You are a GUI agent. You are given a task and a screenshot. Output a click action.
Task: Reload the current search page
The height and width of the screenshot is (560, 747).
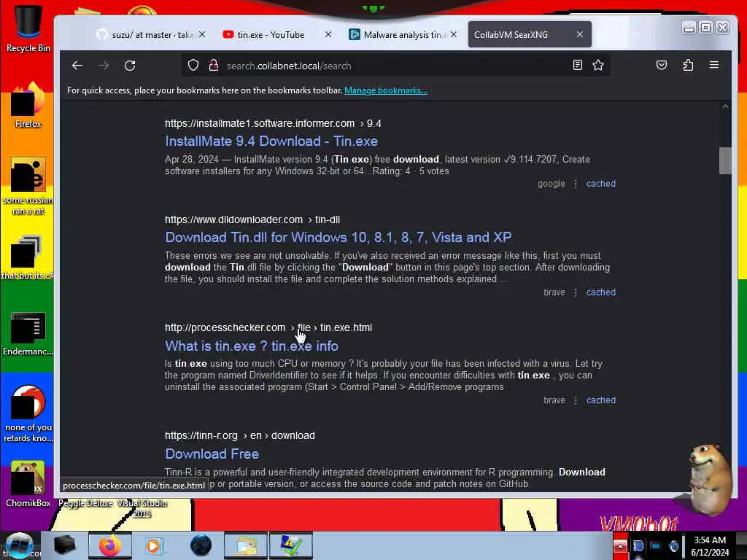point(130,66)
